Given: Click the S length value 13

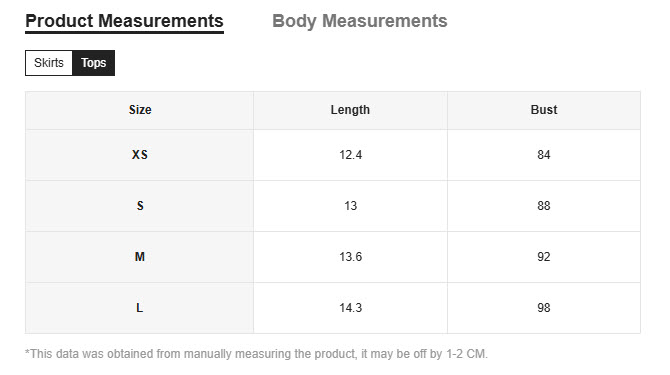Looking at the screenshot, I should point(350,206).
